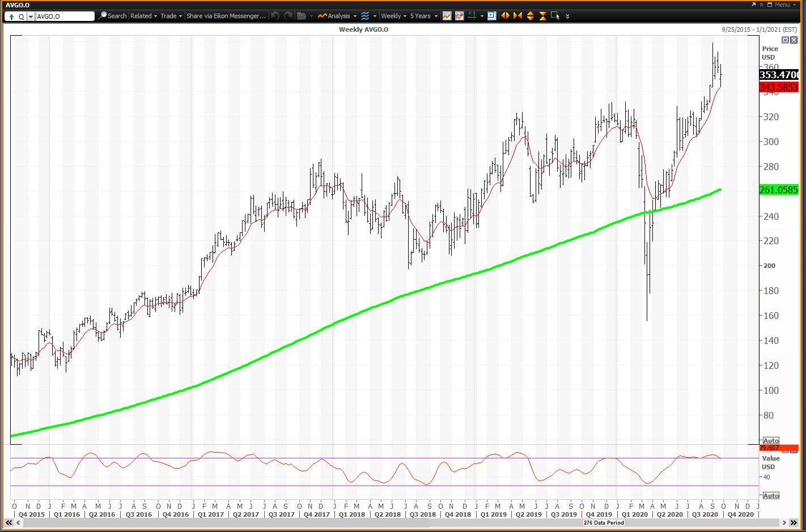The image size is (806, 532).
Task: Click the compress vertical axis hourglass icon
Action: point(544,16)
